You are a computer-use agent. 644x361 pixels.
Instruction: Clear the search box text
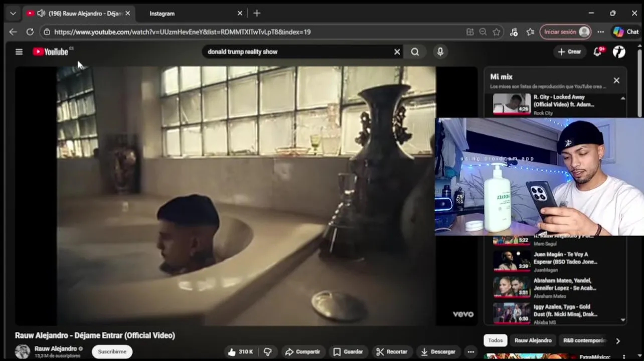[x=397, y=52]
